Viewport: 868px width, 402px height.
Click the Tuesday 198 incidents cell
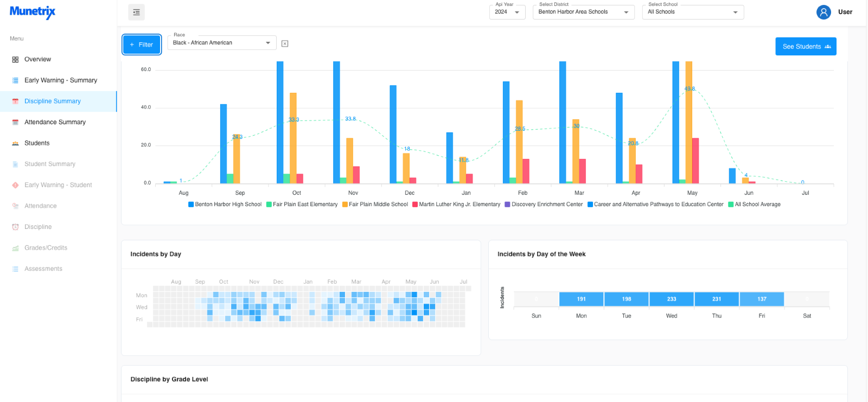(x=627, y=299)
